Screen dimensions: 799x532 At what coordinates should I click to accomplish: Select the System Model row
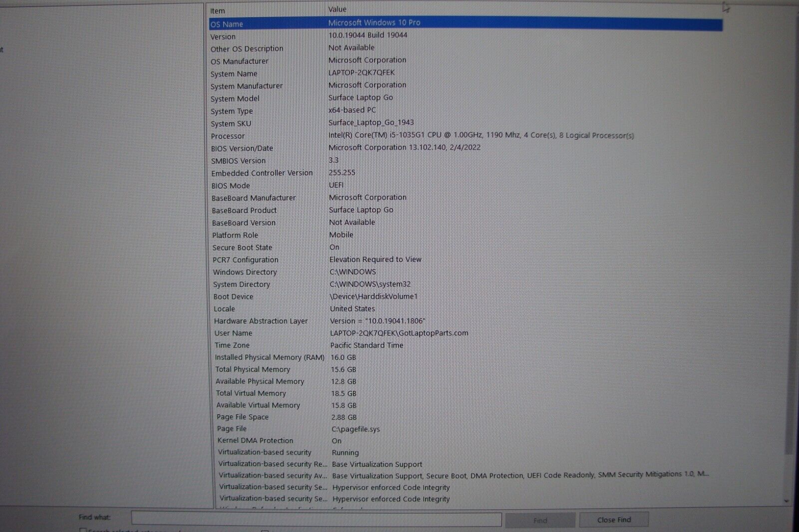click(x=465, y=98)
